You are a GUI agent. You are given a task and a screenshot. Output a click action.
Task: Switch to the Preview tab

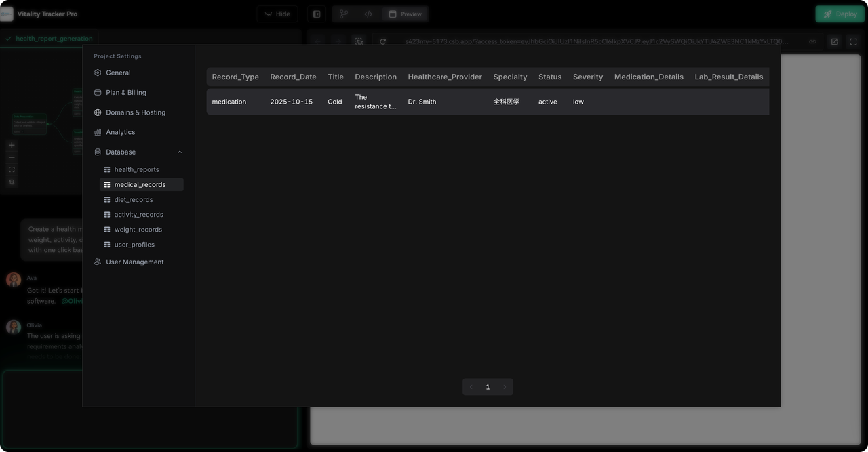tap(405, 14)
